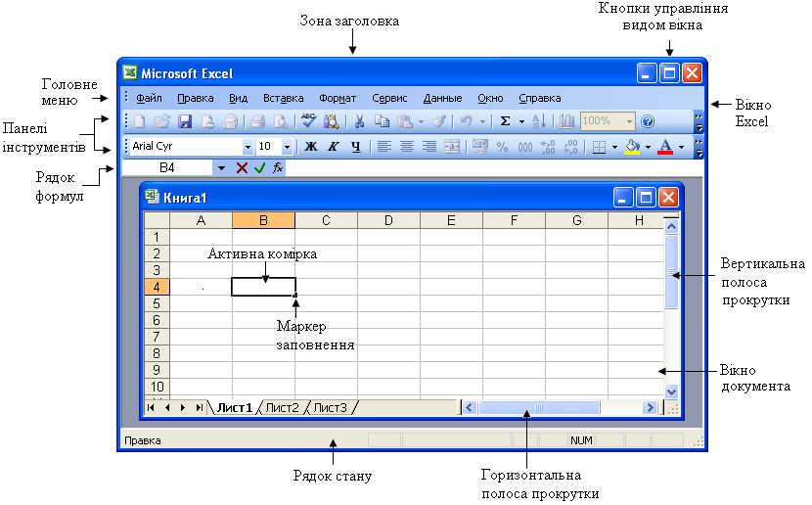The image size is (812, 505).
Task: Insert AutoSum with sigma icon
Action: click(505, 121)
